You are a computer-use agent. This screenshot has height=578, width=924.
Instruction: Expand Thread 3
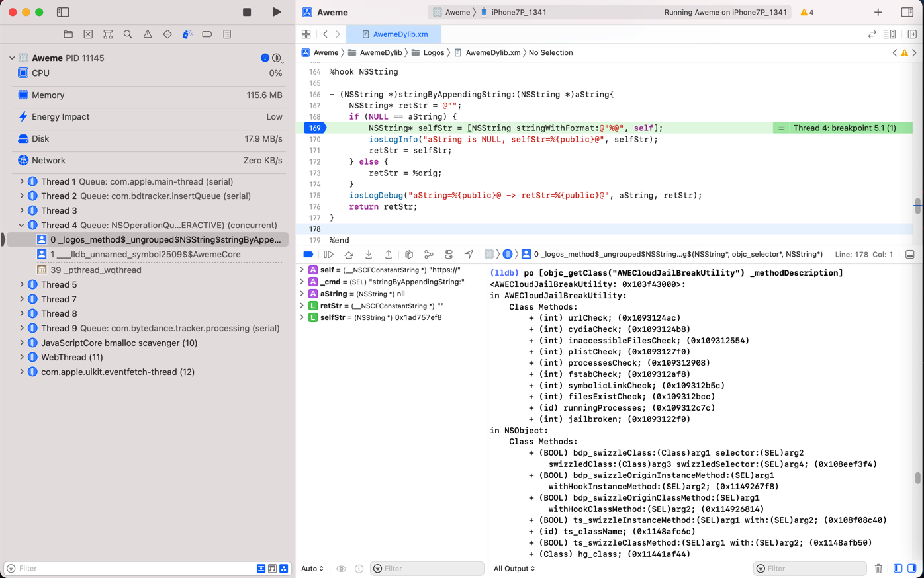[22, 210]
